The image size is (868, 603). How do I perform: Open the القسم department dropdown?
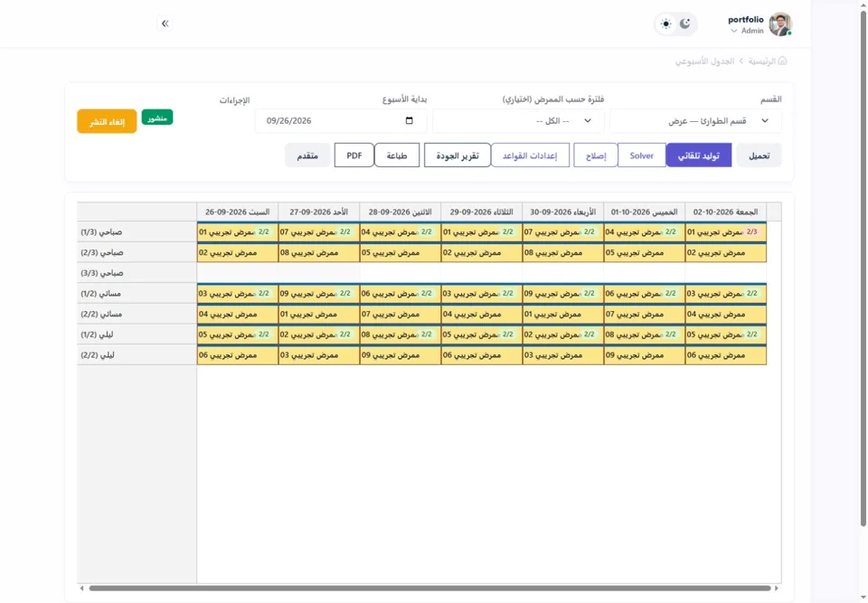point(695,121)
